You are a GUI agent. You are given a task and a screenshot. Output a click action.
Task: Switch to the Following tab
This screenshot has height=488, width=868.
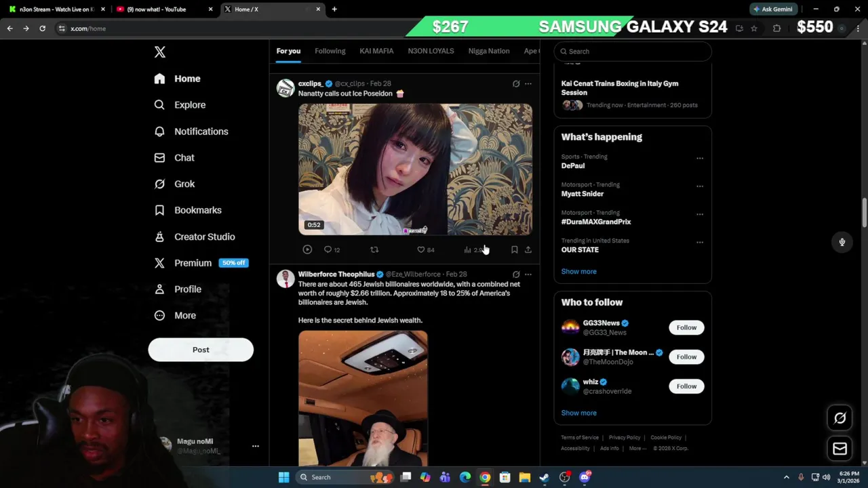point(330,51)
